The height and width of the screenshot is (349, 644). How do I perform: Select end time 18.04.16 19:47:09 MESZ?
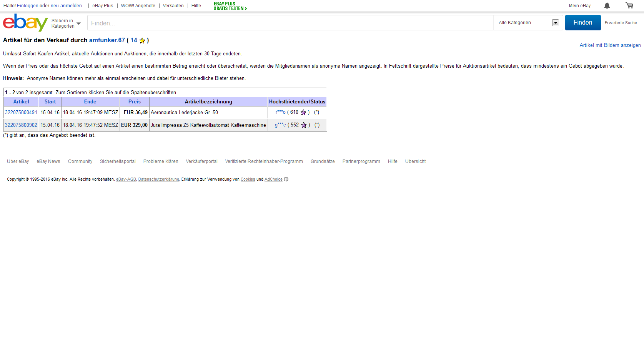click(90, 112)
